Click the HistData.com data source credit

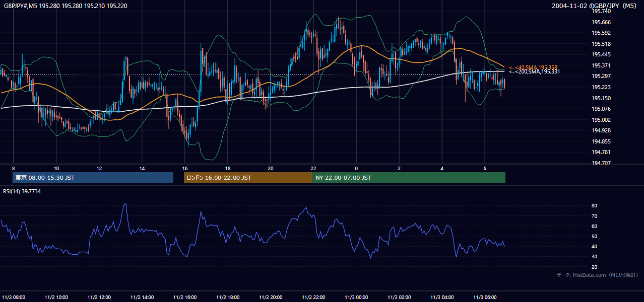coord(598,275)
